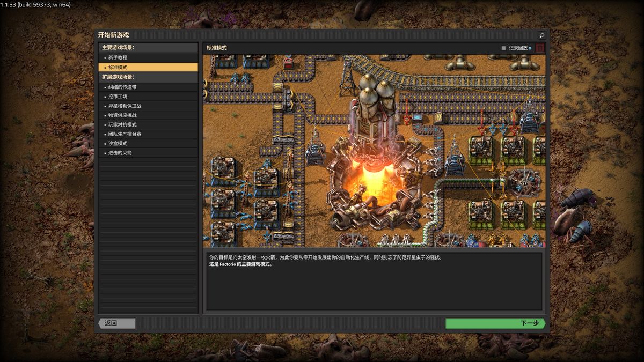
Task: Click the 主要游戏场景 section header
Action: (118, 48)
